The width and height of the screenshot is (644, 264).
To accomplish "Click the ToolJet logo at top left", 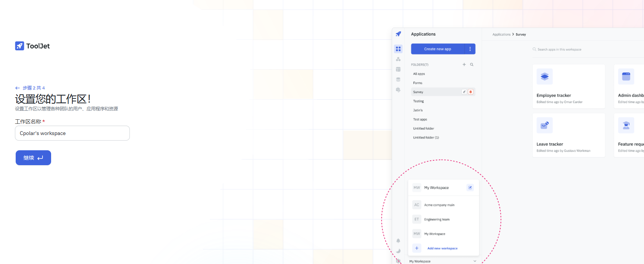I will [32, 46].
